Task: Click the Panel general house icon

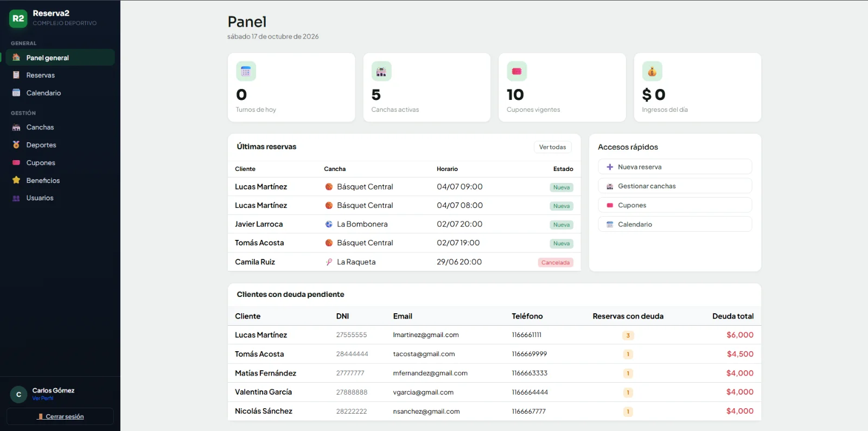Action: click(x=16, y=58)
